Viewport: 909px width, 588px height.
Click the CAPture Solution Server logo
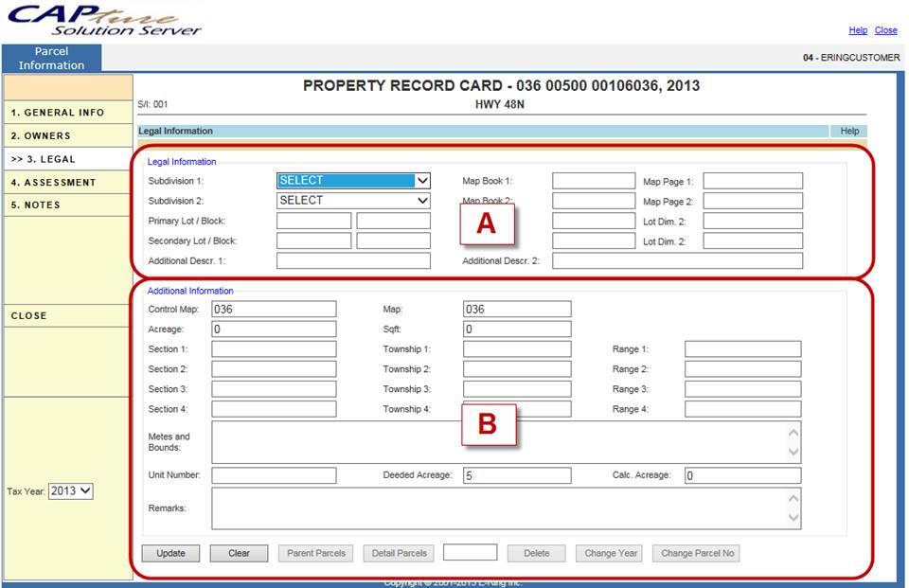pos(104,20)
